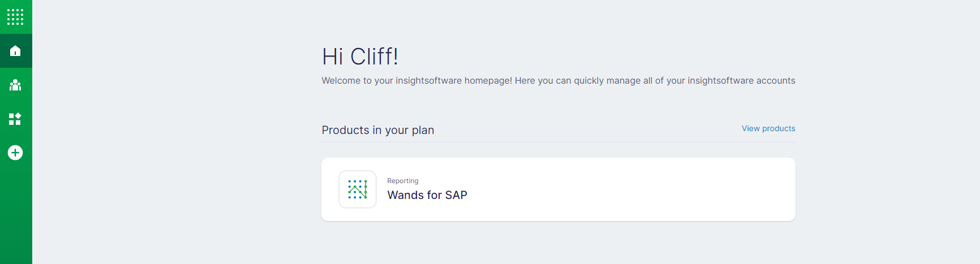Click the word homepage in the welcome sentence

pyautogui.click(x=488, y=81)
